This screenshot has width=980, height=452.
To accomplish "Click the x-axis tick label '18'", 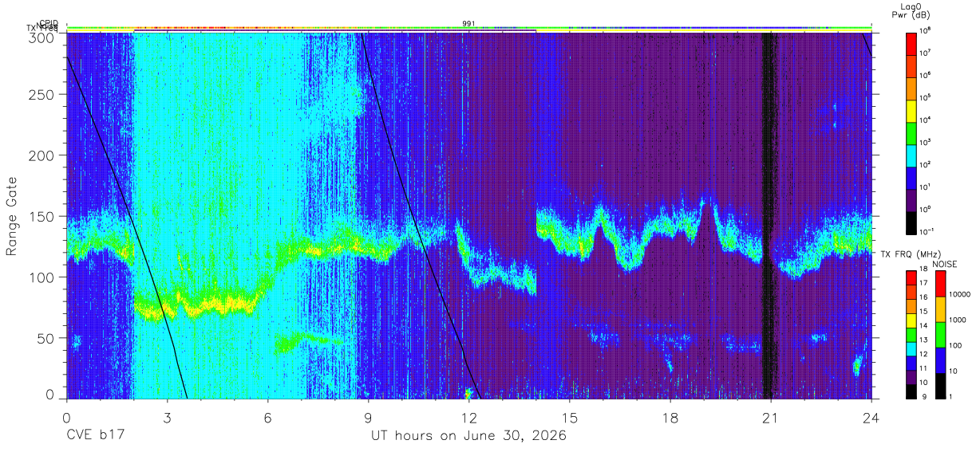I will 670,417.
